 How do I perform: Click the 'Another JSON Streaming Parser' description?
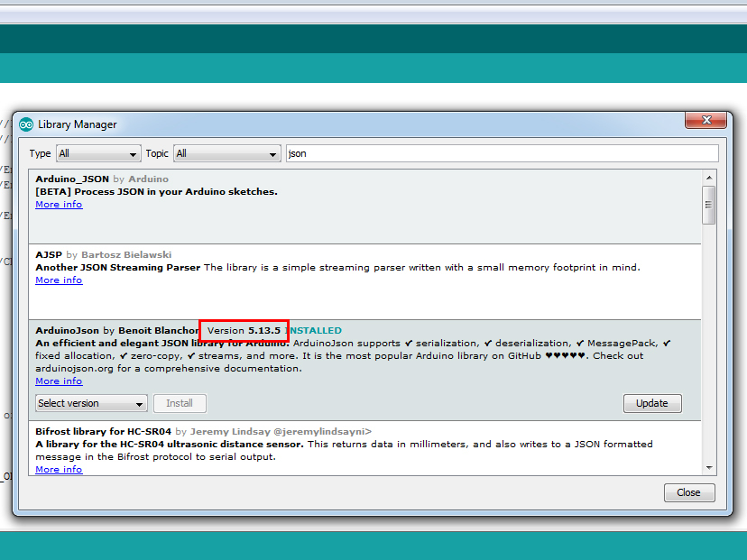[117, 268]
